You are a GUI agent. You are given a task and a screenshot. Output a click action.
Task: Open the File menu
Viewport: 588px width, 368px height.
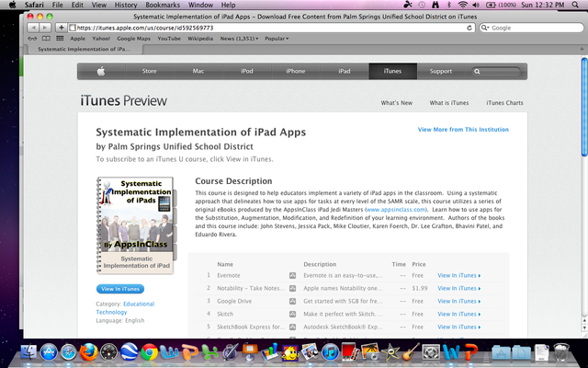pyautogui.click(x=57, y=5)
